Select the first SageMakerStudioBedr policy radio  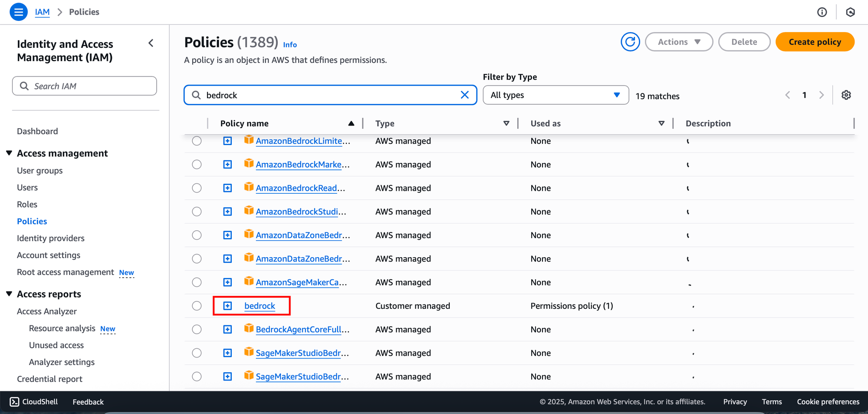click(x=197, y=353)
